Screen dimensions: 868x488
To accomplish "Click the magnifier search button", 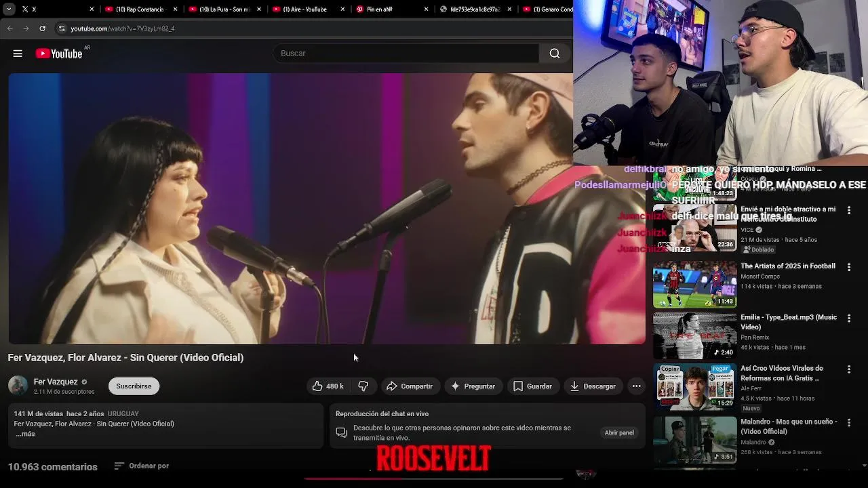I will [x=555, y=54].
